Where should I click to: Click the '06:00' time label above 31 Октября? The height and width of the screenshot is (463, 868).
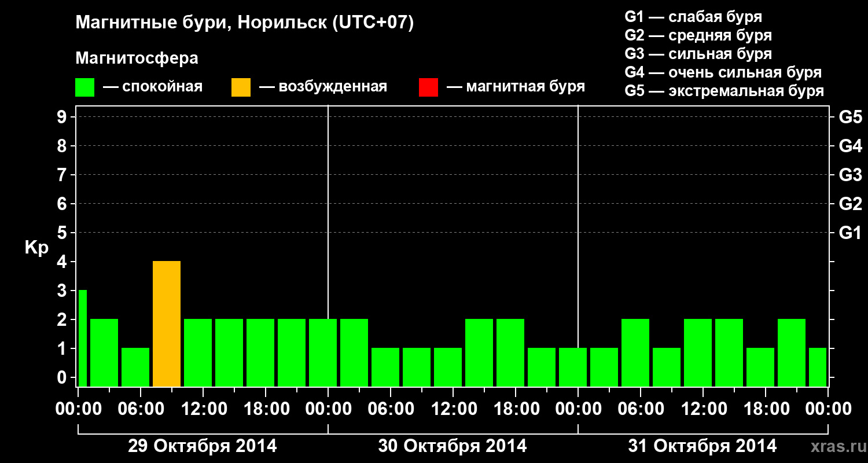point(640,409)
